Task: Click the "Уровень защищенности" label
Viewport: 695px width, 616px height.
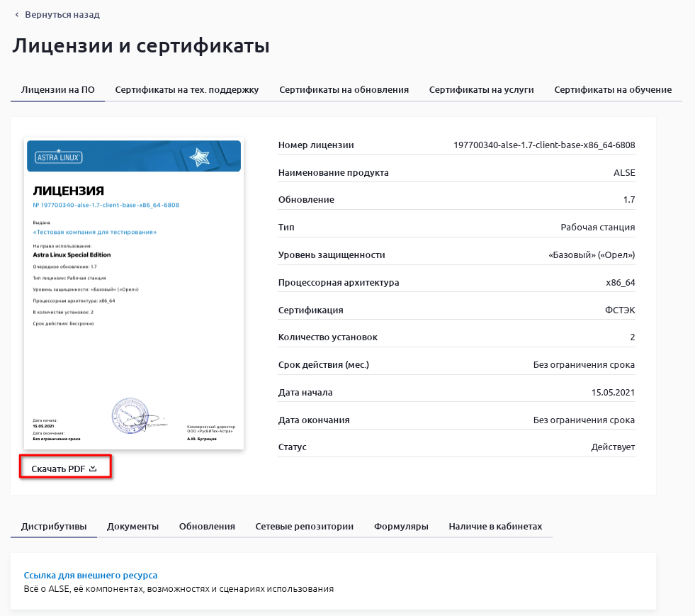Action: pyautogui.click(x=332, y=255)
